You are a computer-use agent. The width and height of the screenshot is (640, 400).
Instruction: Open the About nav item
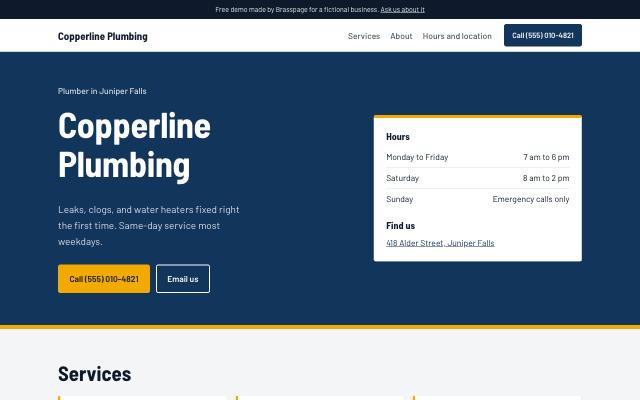[401, 36]
